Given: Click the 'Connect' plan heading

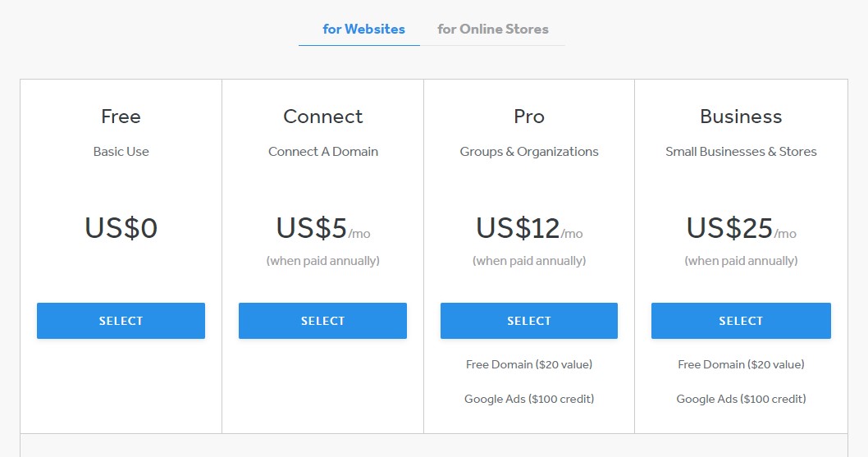Looking at the screenshot, I should coord(322,117).
